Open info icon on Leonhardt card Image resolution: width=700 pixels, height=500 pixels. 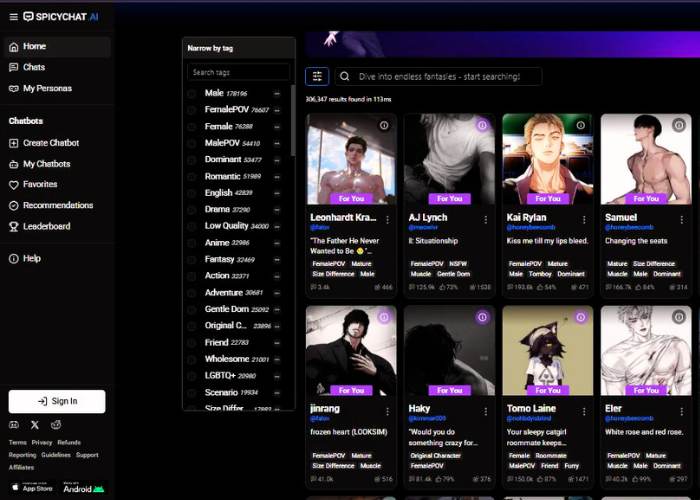click(384, 125)
